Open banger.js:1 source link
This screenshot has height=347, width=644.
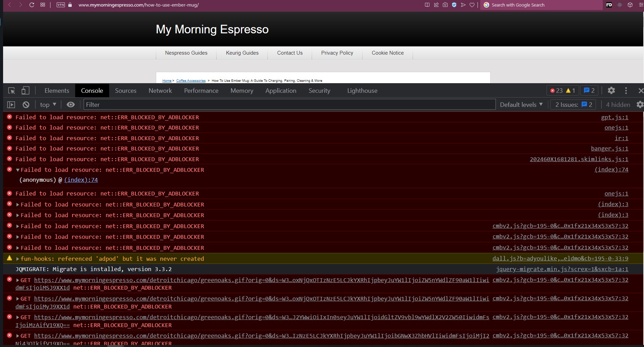(609, 149)
